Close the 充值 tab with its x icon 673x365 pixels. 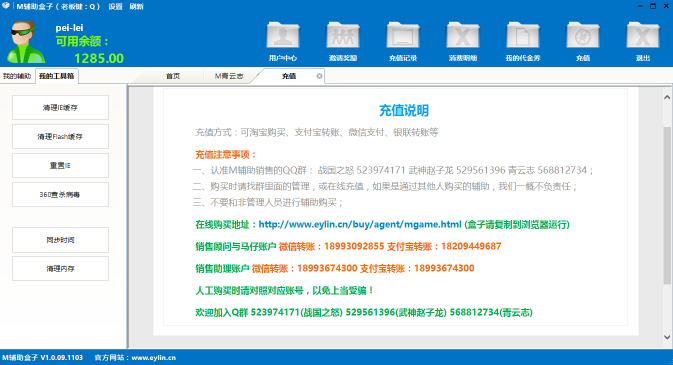click(x=319, y=76)
